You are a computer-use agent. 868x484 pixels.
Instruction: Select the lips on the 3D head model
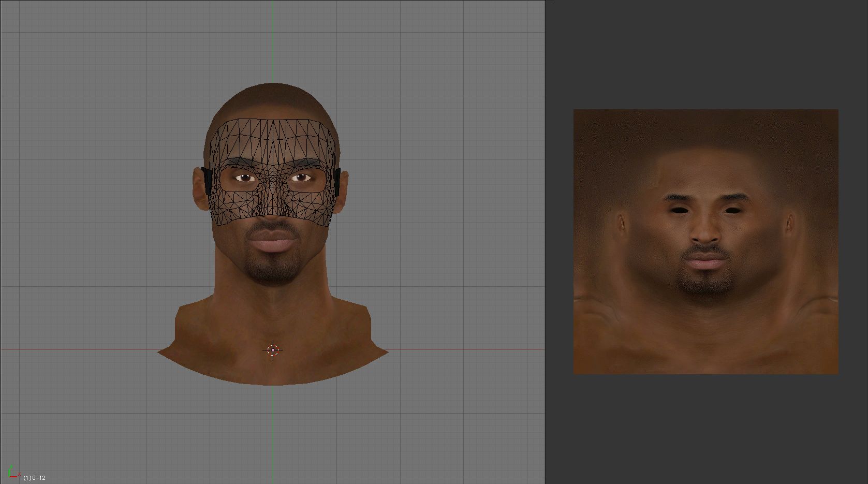point(273,241)
